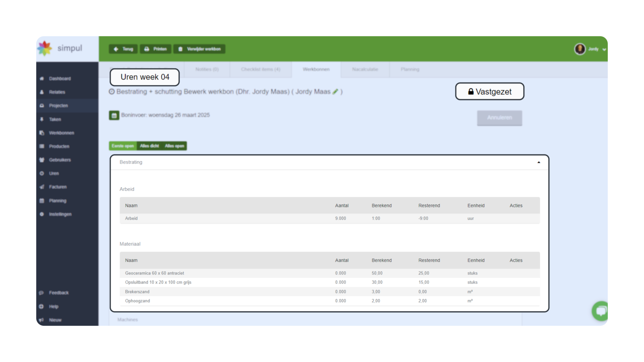Open Instellingen gear icon in sidebar
644x362 pixels.
click(42, 214)
